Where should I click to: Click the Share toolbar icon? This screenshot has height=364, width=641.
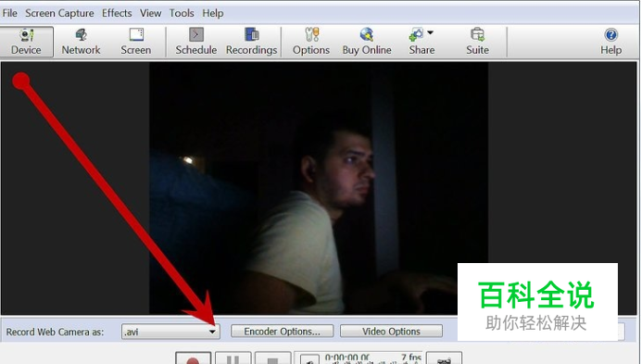tap(417, 35)
